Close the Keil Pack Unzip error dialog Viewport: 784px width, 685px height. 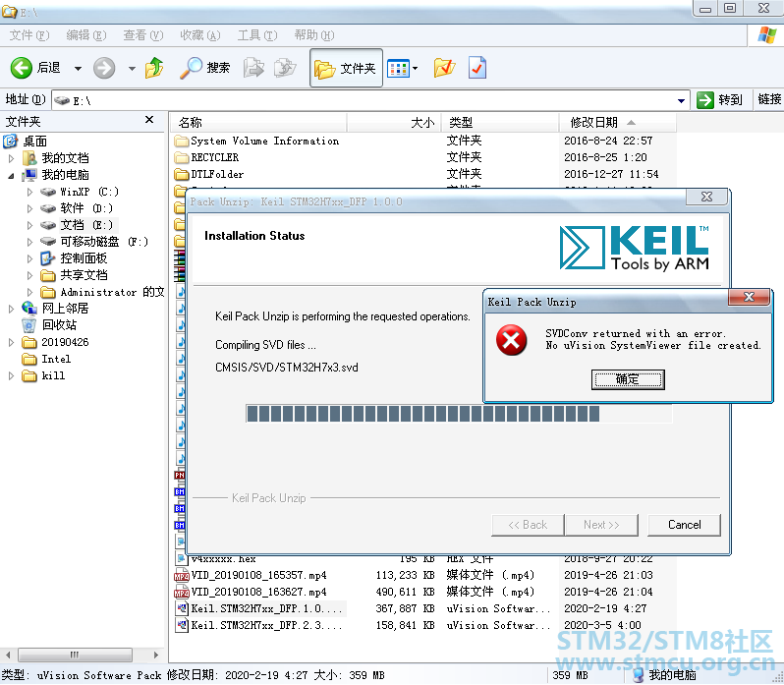point(749,297)
